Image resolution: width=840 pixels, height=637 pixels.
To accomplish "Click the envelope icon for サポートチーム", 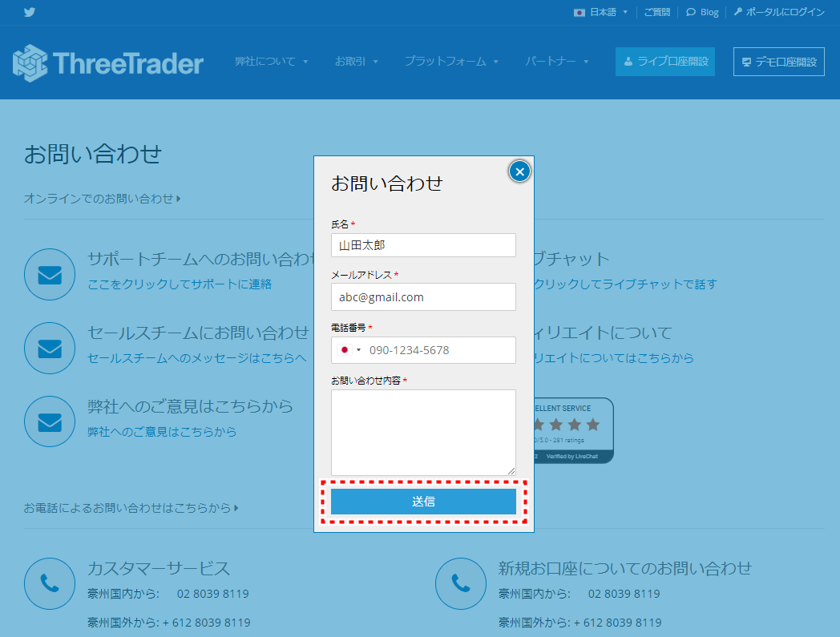I will click(50, 274).
